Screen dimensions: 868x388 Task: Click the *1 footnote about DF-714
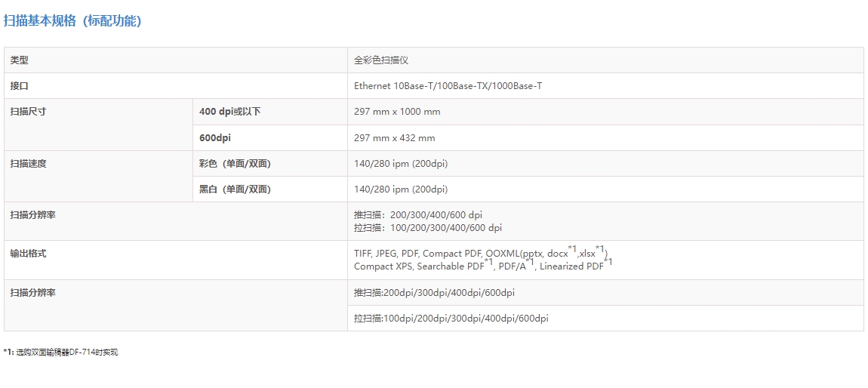click(x=60, y=353)
